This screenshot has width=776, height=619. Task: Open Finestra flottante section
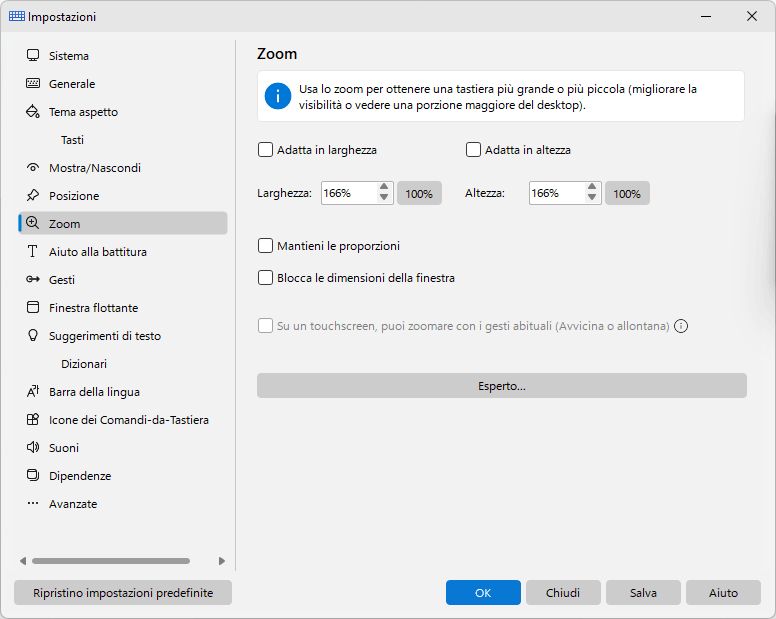[x=123, y=308]
